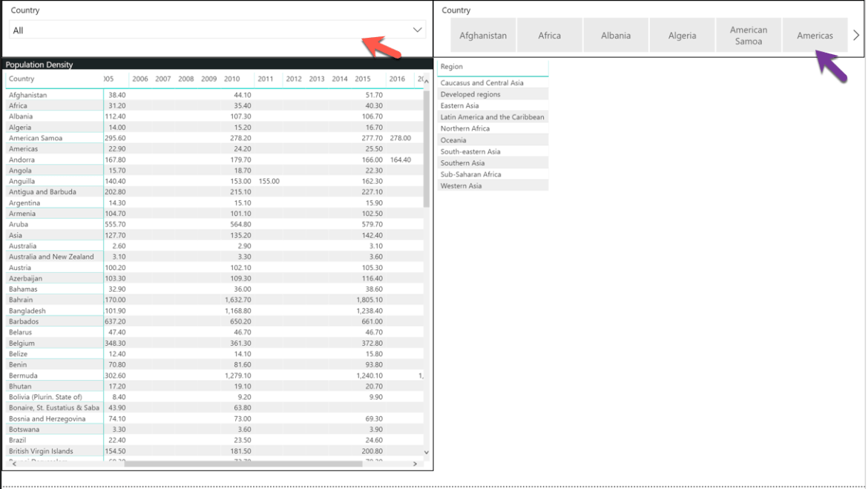Image resolution: width=868 pixels, height=489 pixels.
Task: Click the Region column header
Action: coord(452,67)
